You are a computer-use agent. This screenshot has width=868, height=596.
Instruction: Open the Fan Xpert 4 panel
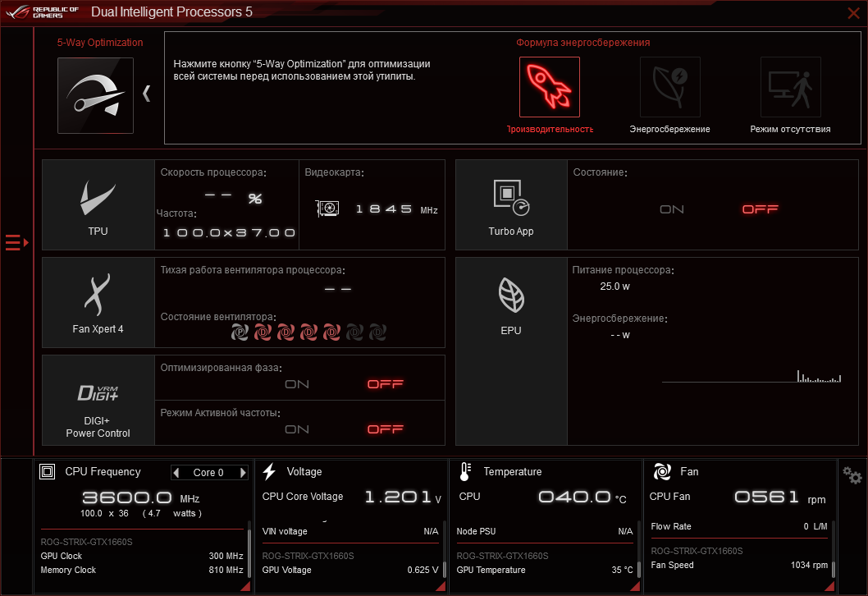click(x=98, y=302)
